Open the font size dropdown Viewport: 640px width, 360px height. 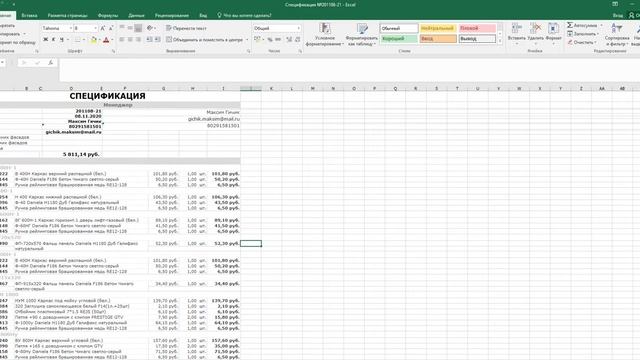click(96, 28)
